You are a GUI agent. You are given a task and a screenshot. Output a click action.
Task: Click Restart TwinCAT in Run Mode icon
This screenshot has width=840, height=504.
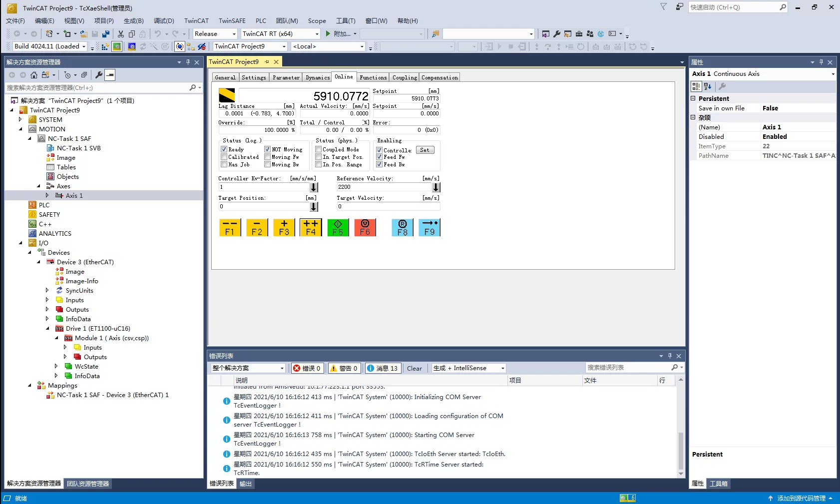[116, 46]
